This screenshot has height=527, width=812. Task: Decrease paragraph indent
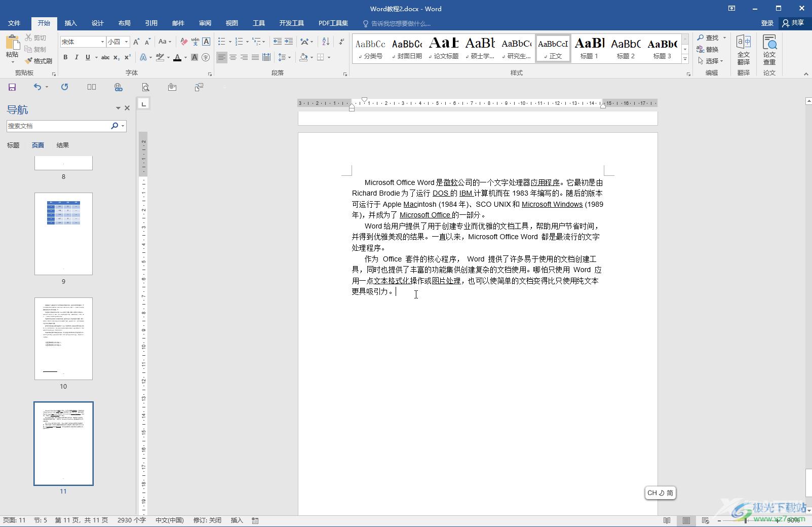pos(277,42)
